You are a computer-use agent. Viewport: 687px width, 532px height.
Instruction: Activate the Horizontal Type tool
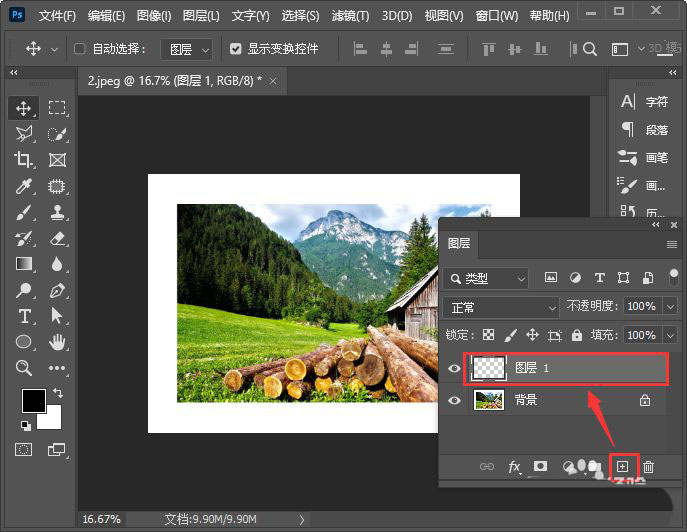click(x=25, y=316)
